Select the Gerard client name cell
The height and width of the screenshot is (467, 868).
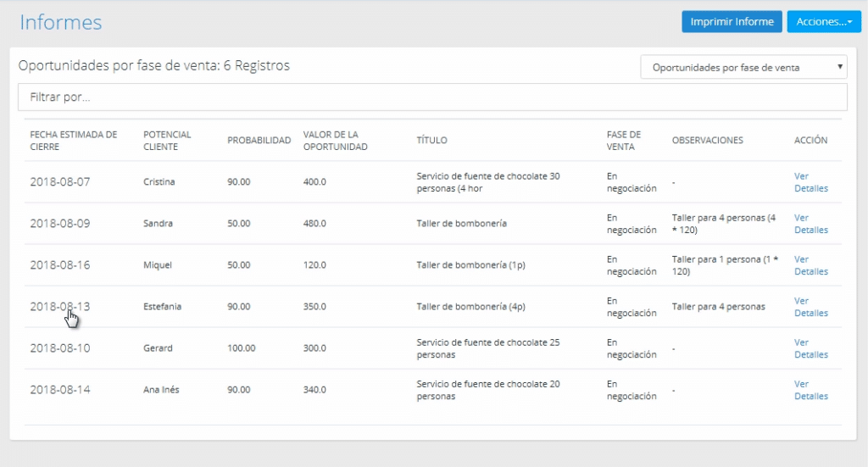[x=158, y=348]
